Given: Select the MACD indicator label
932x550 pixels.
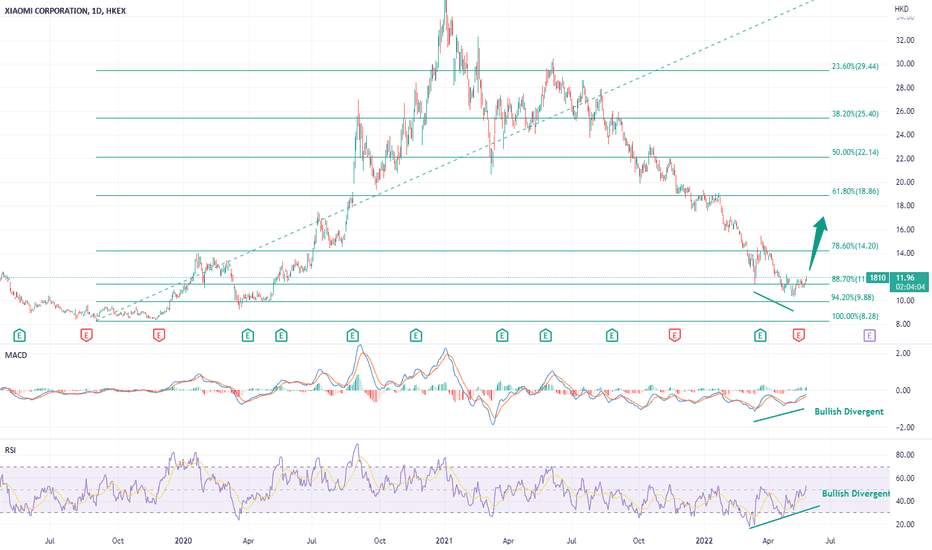Looking at the screenshot, I should (16, 355).
